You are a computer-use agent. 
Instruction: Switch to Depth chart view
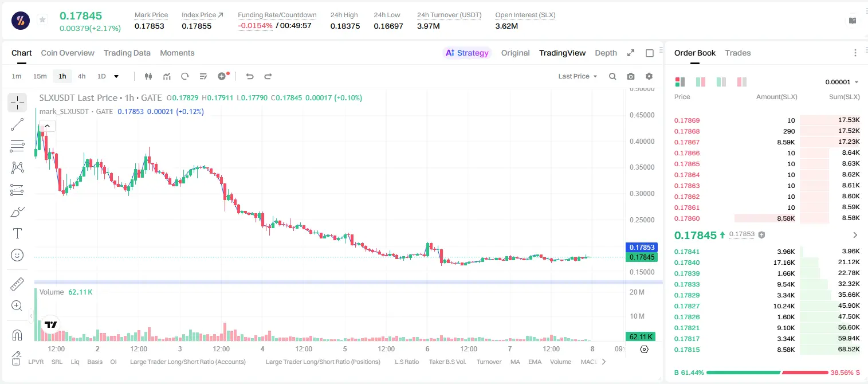click(x=606, y=53)
